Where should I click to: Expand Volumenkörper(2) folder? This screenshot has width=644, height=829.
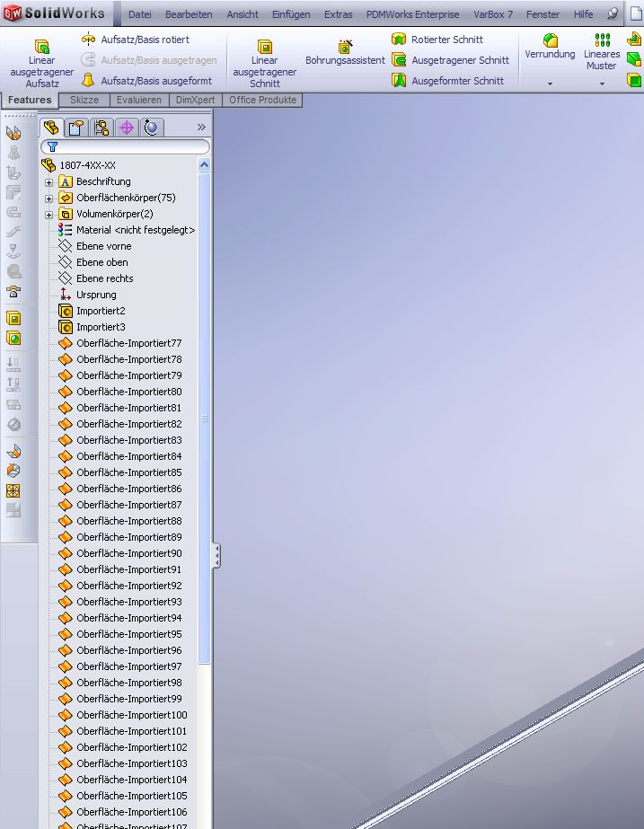[x=49, y=215]
